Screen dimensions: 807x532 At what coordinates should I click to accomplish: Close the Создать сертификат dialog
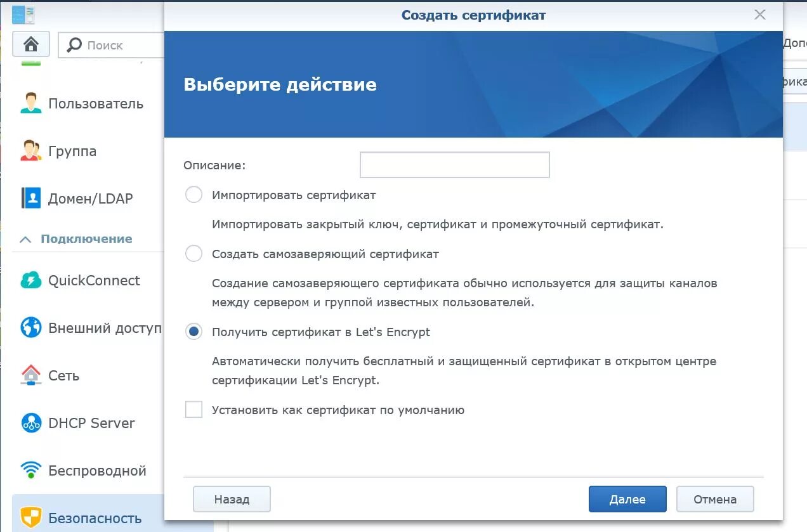point(759,15)
